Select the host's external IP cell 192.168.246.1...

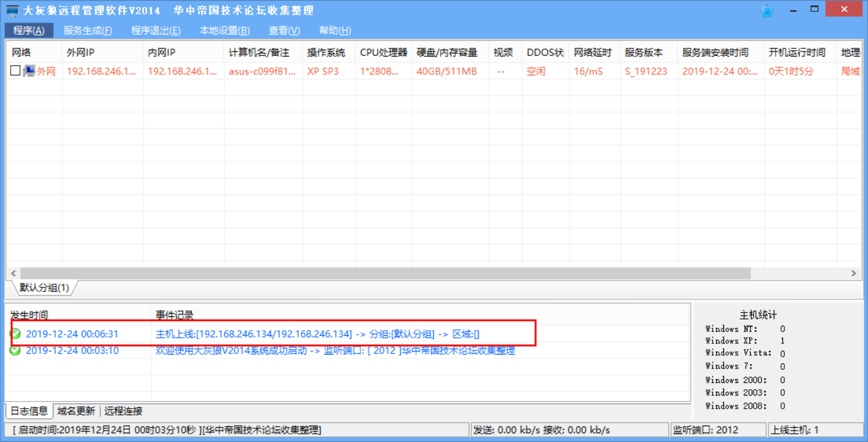click(x=101, y=71)
